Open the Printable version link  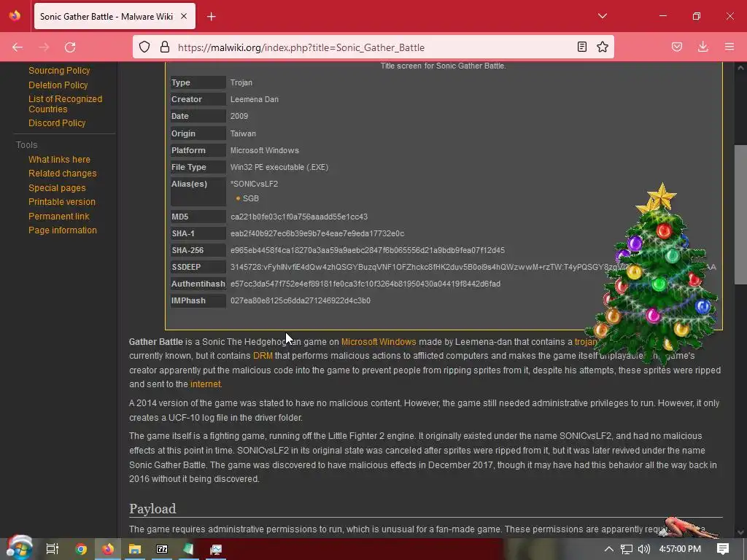click(62, 202)
